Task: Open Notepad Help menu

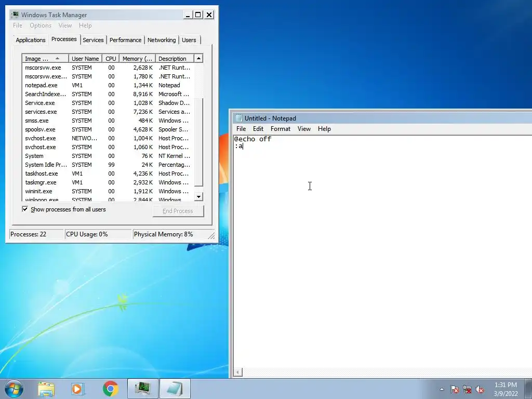Action: [324, 129]
